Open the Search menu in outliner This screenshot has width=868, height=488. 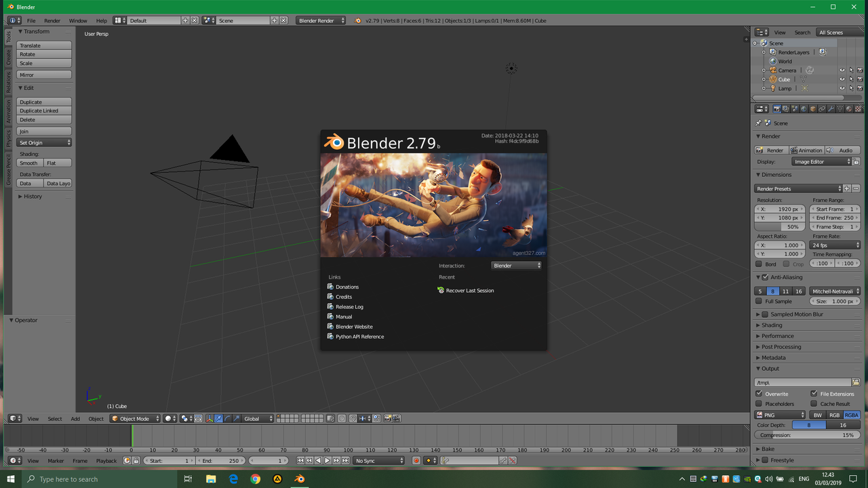point(802,33)
